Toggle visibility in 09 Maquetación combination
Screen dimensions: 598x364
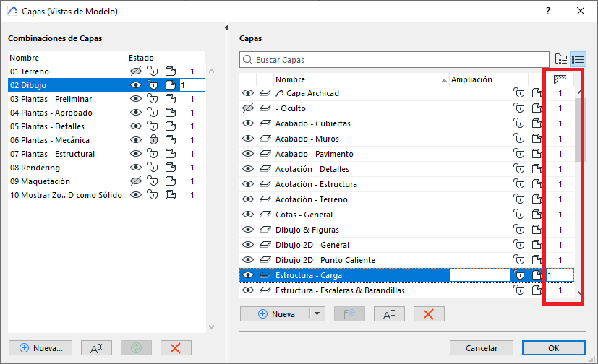(134, 181)
